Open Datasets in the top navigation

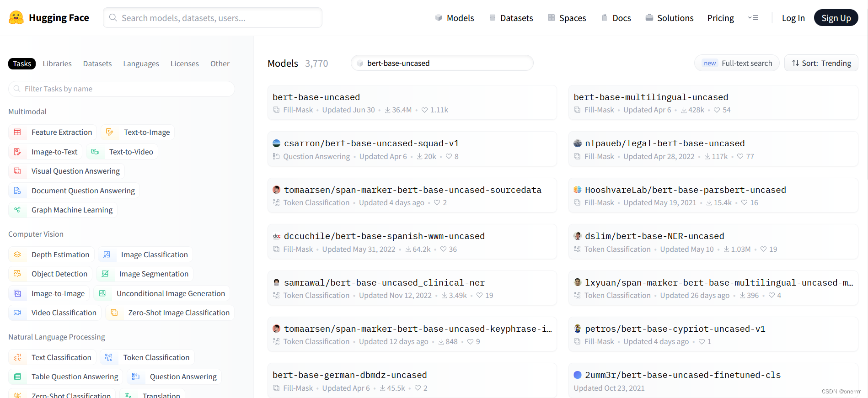511,18
